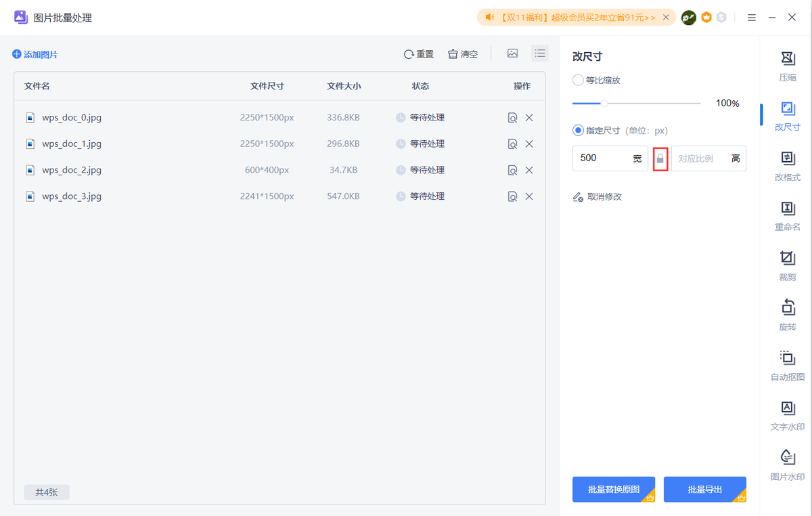
Task: Open the 图片水印 image watermark tool
Action: [788, 464]
